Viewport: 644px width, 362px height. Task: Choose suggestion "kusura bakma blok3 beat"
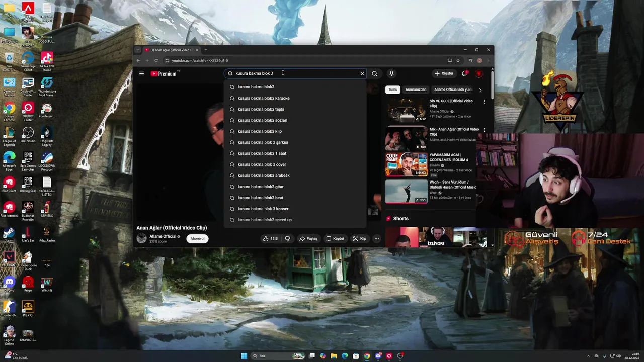pyautogui.click(x=295, y=198)
